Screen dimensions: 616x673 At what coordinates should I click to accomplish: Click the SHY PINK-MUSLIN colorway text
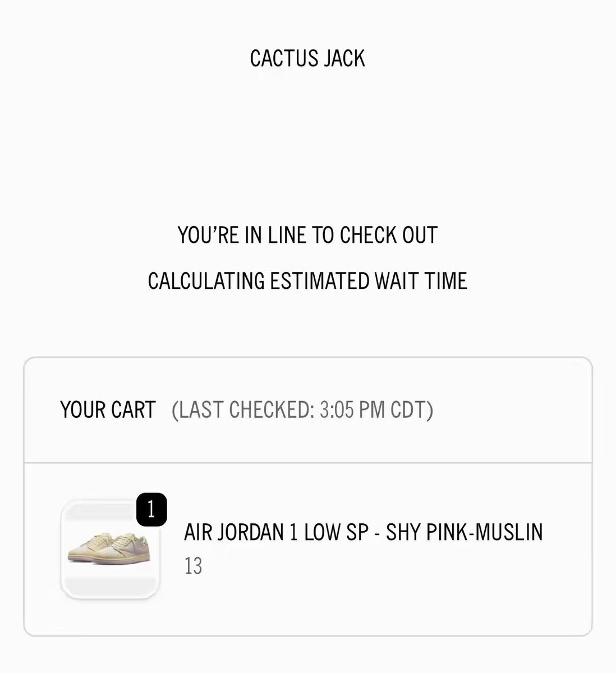465,532
